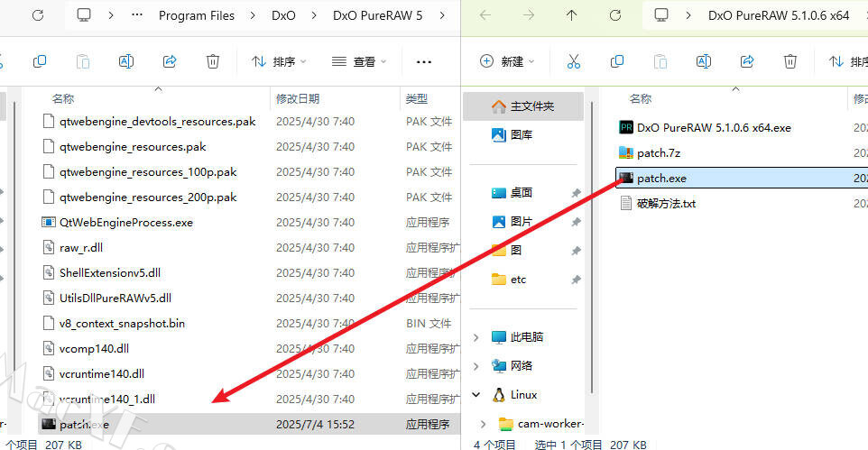868x450 pixels.
Task: Expand chevron after DxO PureRAW 5 breadcrumb
Action: click(x=442, y=15)
